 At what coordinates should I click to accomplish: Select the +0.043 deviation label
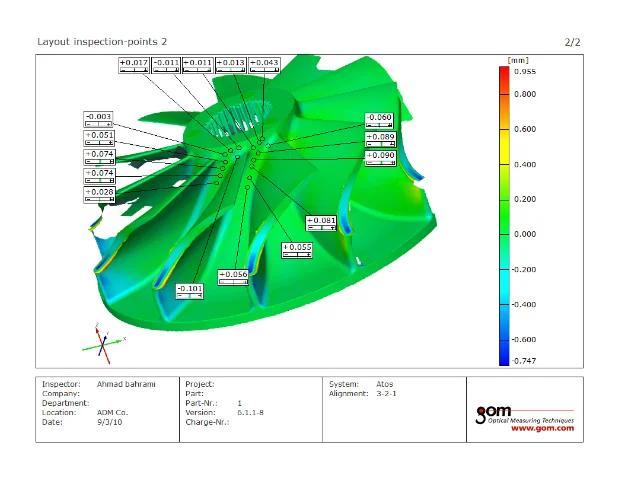pos(264,63)
